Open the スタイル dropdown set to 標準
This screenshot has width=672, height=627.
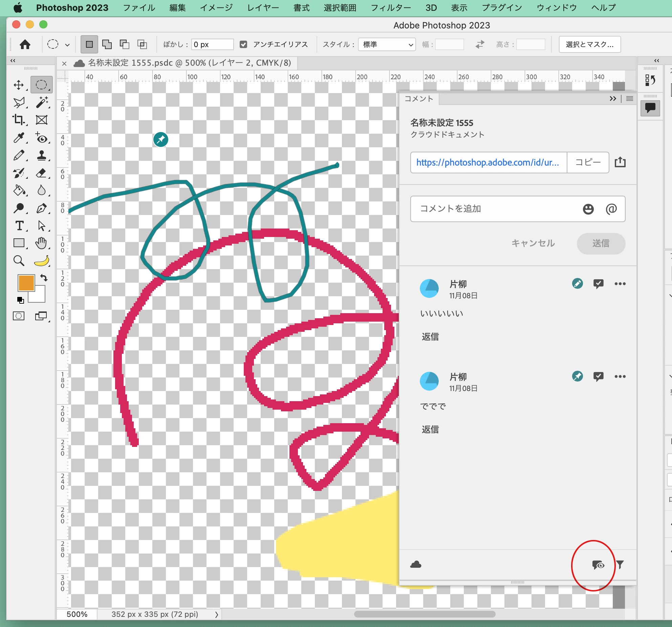click(x=387, y=44)
